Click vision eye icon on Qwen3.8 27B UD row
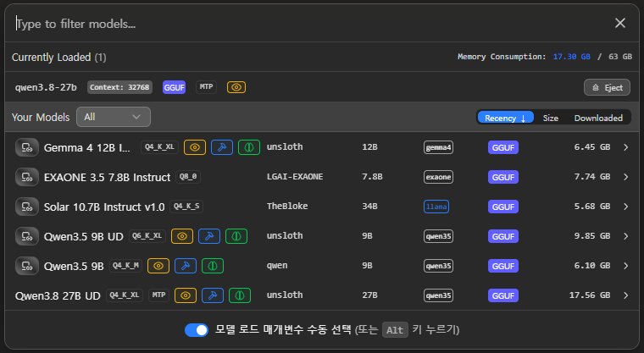Image resolution: width=644 pixels, height=353 pixels. point(186,295)
